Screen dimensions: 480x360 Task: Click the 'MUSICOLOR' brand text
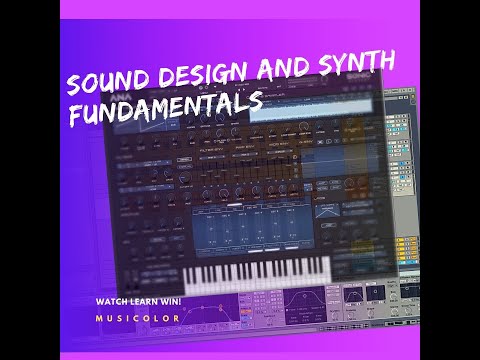pos(137,318)
